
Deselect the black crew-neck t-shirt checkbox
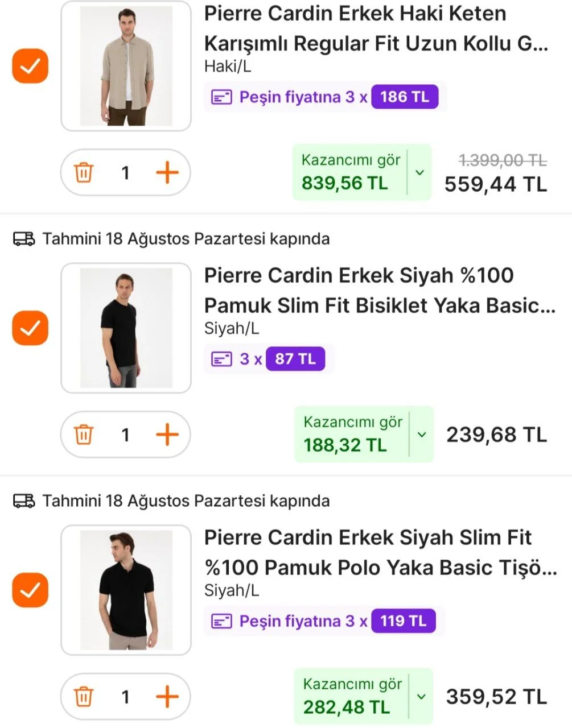pyautogui.click(x=30, y=328)
